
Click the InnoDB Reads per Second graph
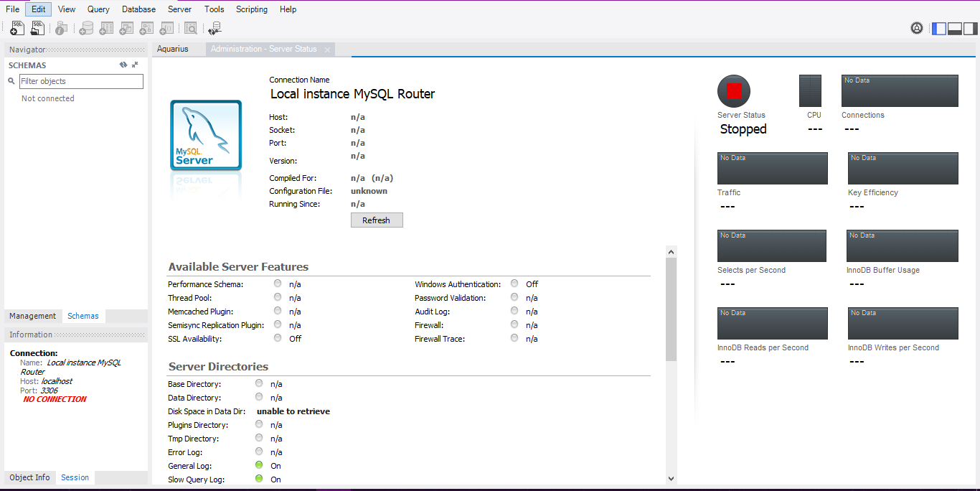[773, 324]
